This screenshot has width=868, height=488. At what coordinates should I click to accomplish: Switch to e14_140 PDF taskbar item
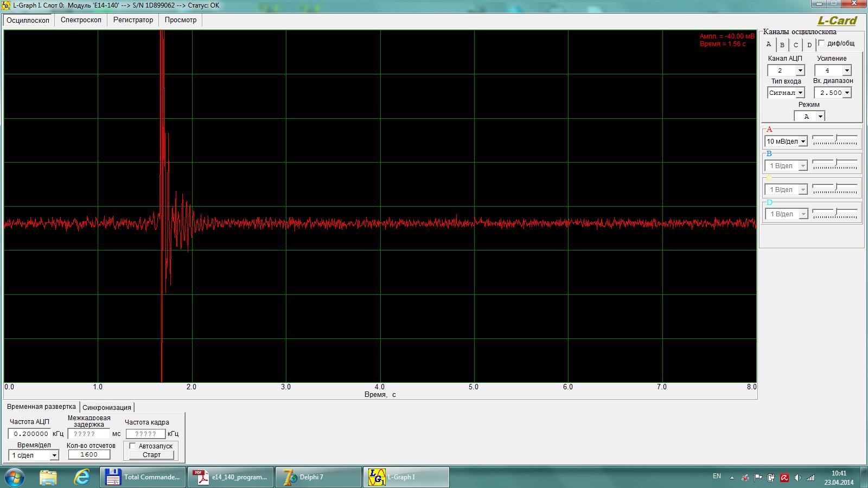tap(231, 477)
